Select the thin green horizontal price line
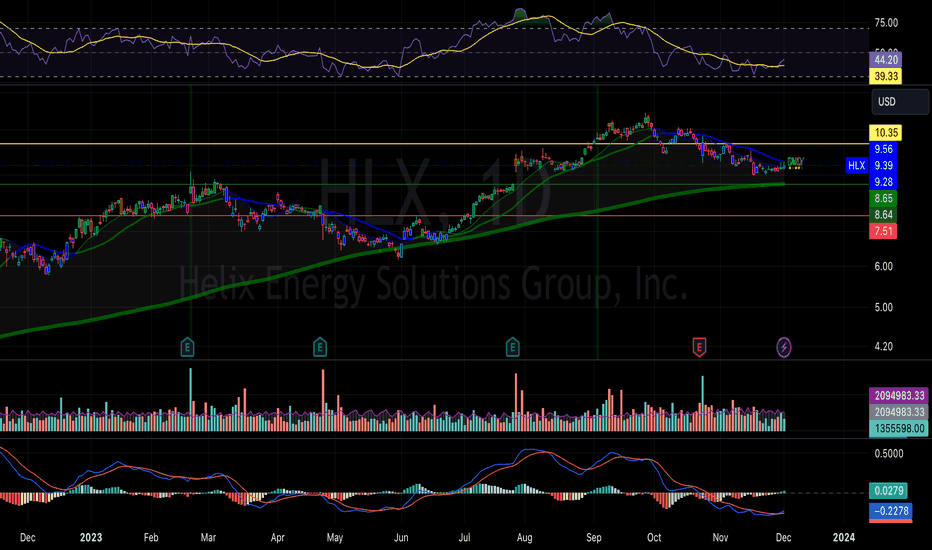This screenshot has height=550, width=932. (434, 184)
